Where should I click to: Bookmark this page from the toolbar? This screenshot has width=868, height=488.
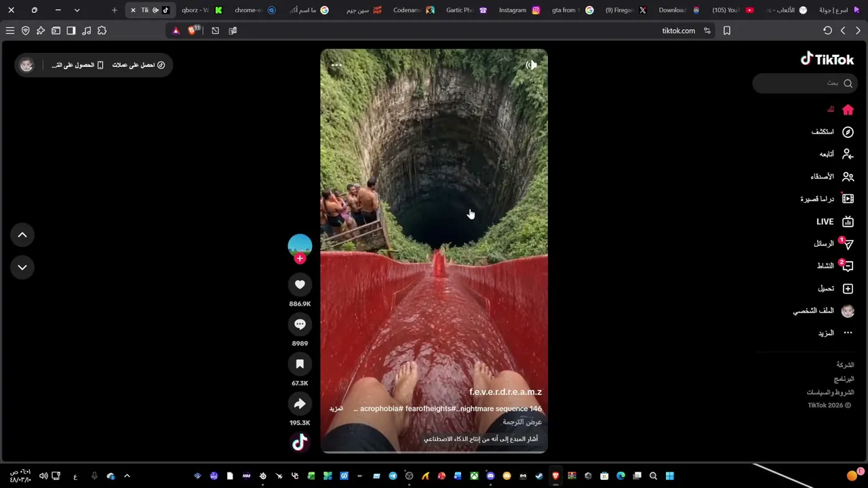tap(727, 30)
